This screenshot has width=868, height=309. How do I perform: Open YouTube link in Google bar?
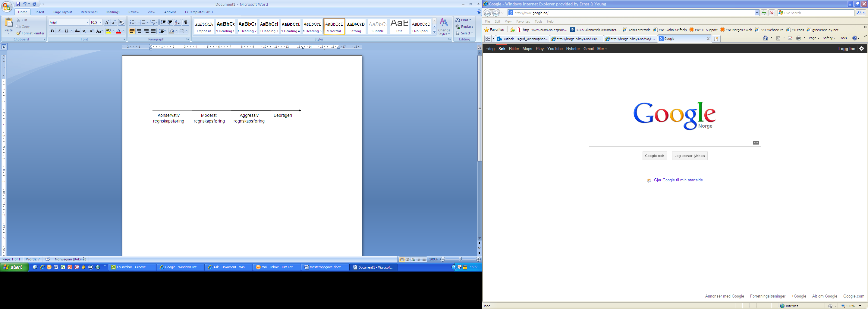[555, 49]
